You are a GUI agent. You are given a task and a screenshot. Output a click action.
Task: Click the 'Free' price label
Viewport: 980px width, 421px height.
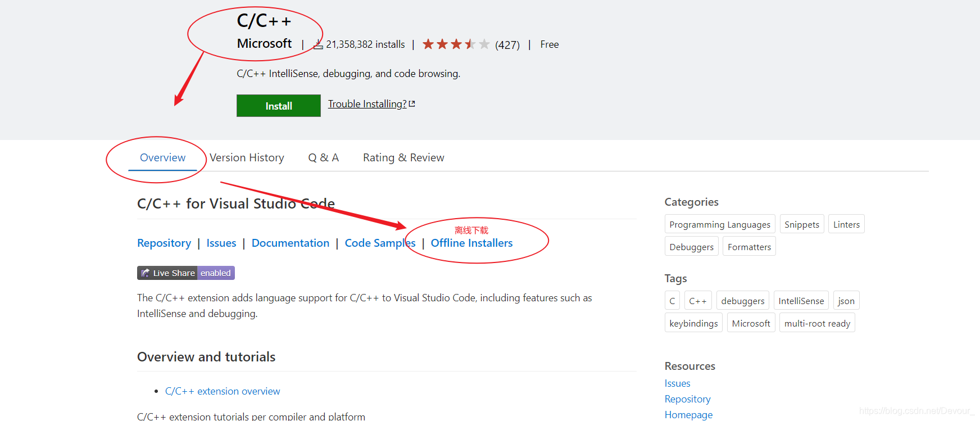[x=550, y=44]
